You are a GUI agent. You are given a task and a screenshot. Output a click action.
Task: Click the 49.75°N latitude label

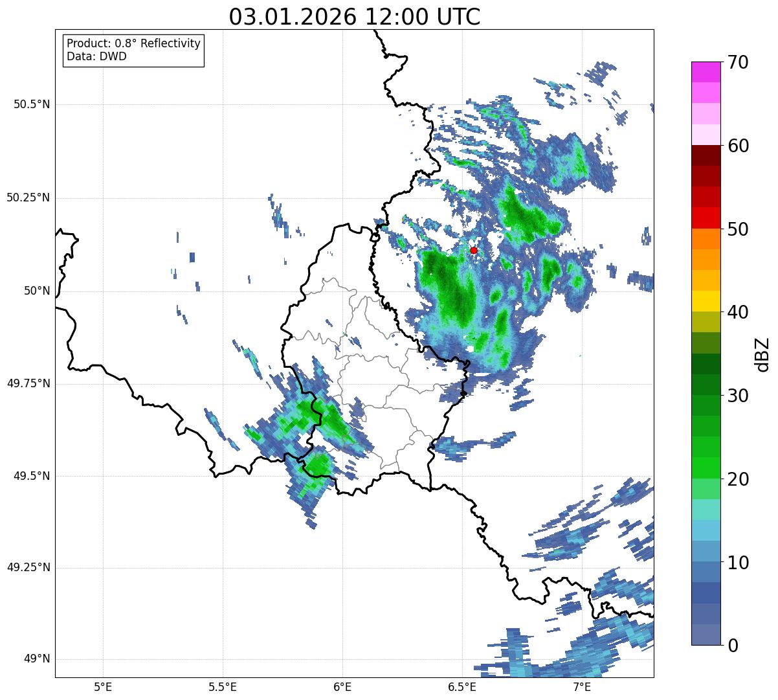click(28, 383)
